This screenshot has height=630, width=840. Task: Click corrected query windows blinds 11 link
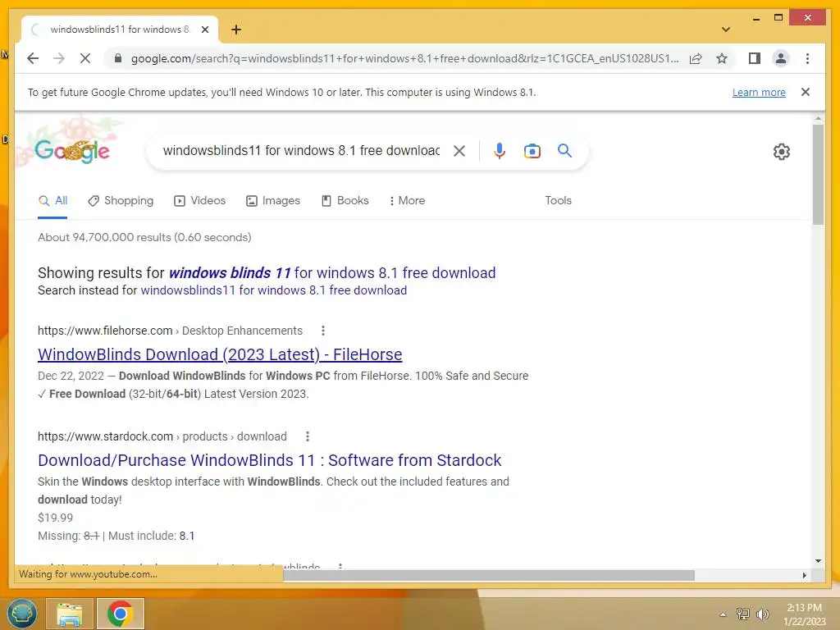click(332, 272)
